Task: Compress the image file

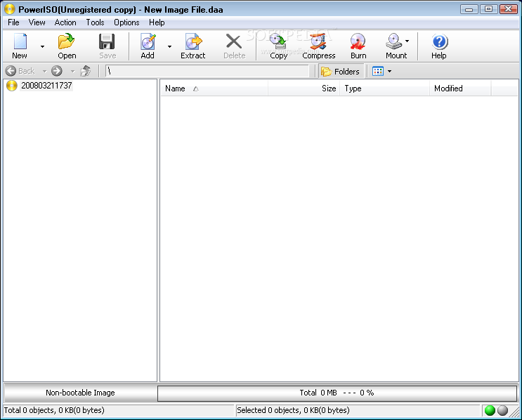Action: [318, 46]
